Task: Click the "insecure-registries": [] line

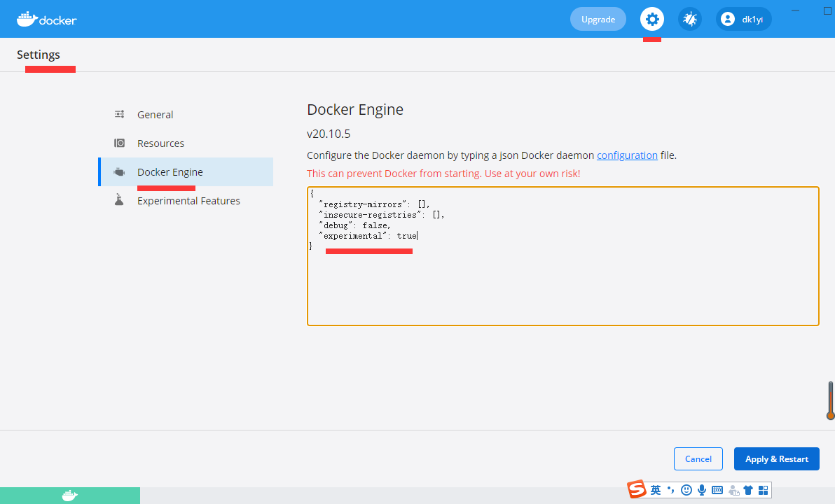Action: (x=381, y=215)
